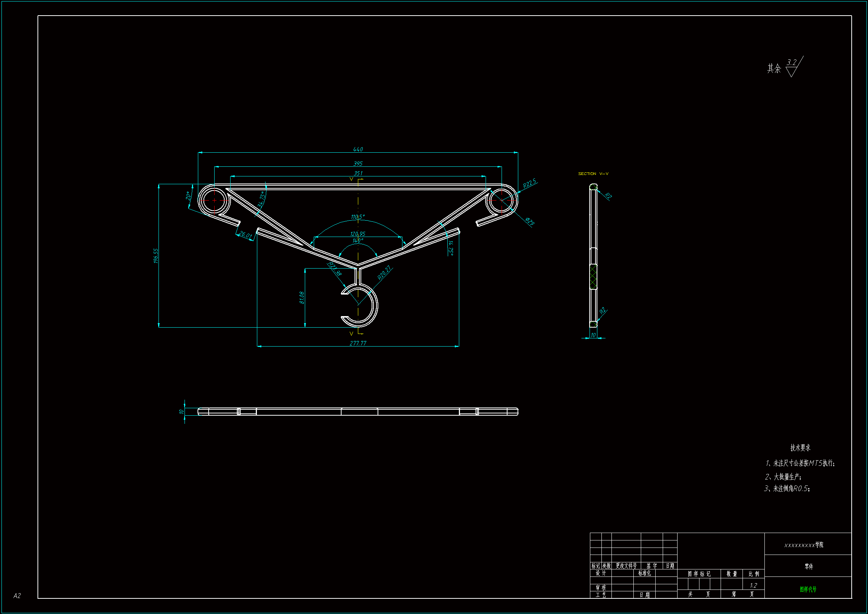Select the 196.55 vertical dimension text

(x=156, y=256)
